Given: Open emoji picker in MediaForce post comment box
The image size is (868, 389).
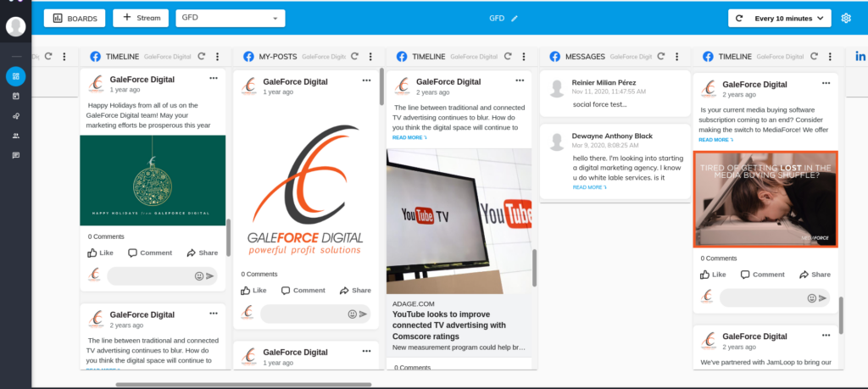Looking at the screenshot, I should click(811, 298).
